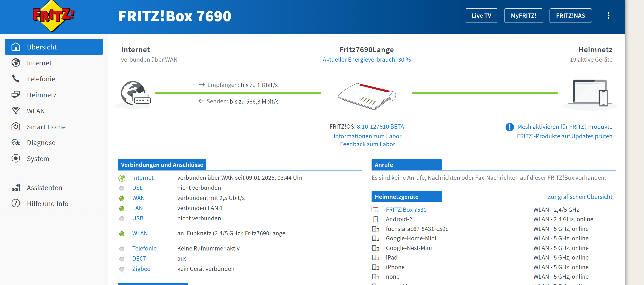Open the MyFRITZ! button
644x285 pixels.
coord(523,16)
